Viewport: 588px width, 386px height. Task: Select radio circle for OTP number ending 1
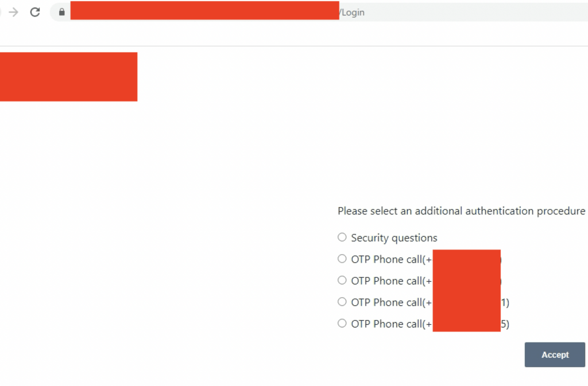(x=342, y=302)
